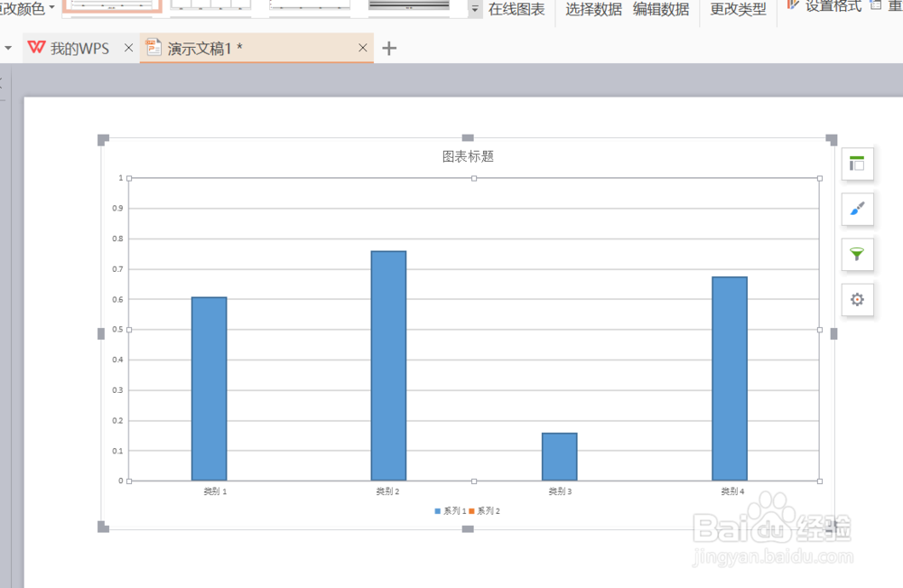
Task: Open the tab list dropdown arrow
Action: tap(9, 48)
